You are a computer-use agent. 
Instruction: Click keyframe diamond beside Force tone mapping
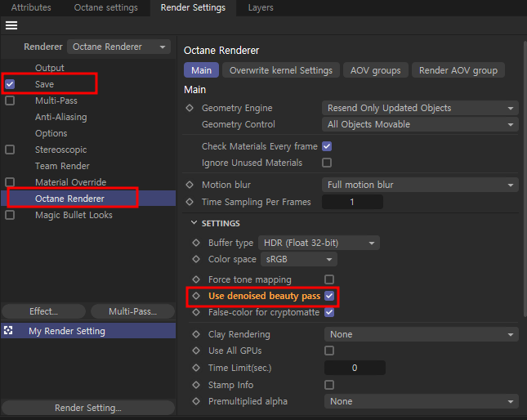(196, 279)
